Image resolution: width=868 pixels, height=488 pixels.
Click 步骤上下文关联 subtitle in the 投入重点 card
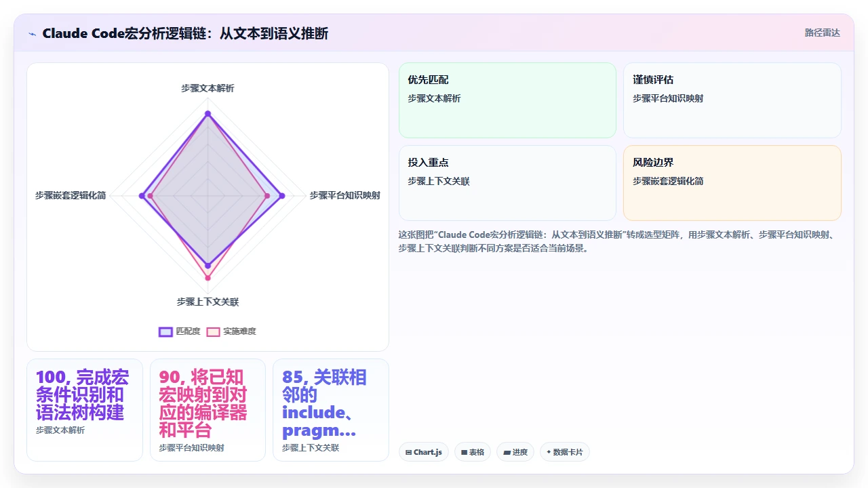tap(439, 181)
